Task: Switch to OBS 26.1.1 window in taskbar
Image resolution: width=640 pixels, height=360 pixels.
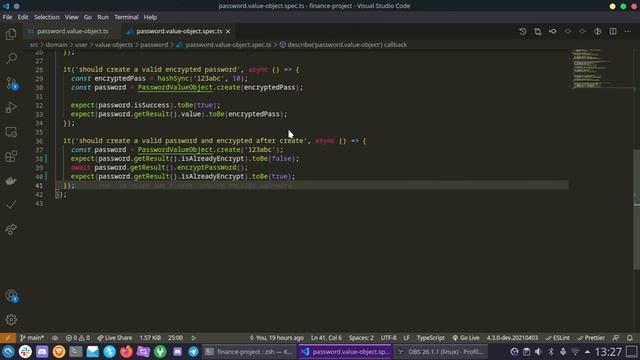Action: click(x=441, y=352)
